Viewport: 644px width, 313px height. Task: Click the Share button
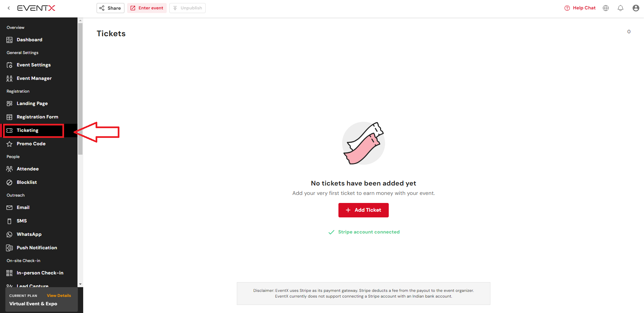pos(110,8)
